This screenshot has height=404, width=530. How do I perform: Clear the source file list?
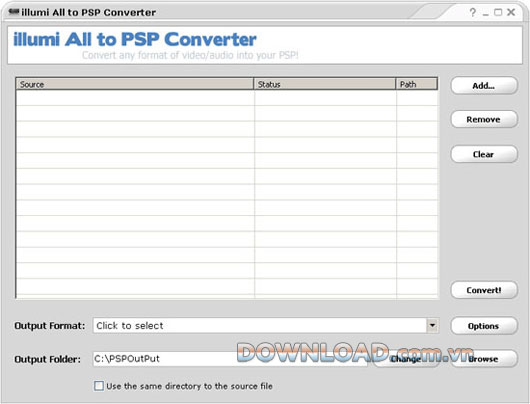484,154
